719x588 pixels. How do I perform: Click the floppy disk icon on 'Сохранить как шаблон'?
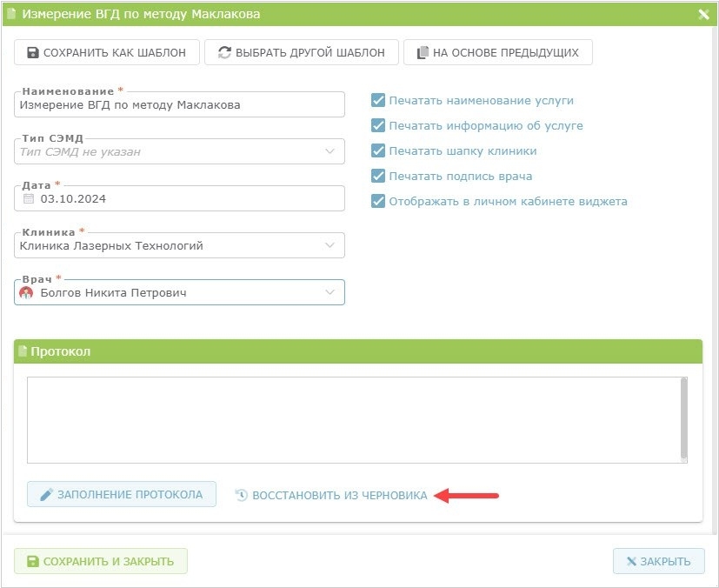click(33, 52)
